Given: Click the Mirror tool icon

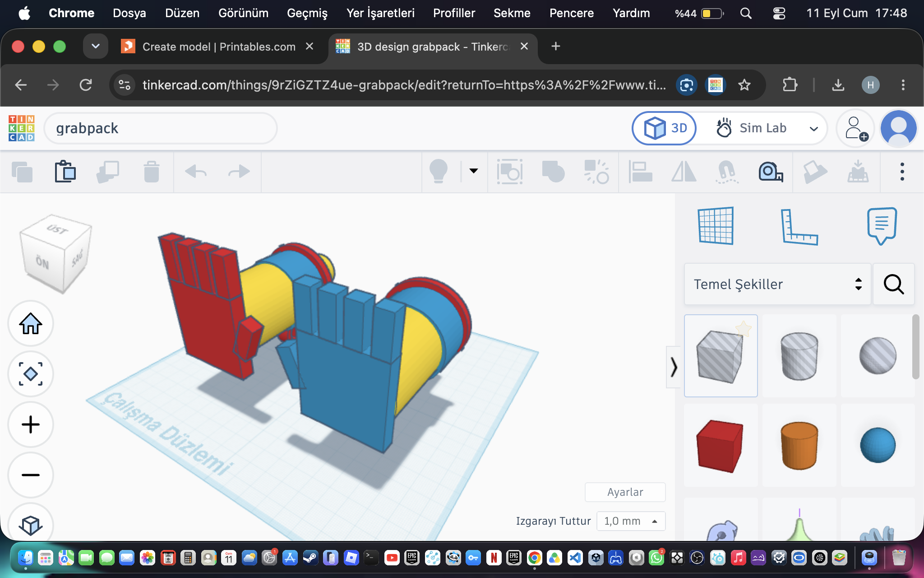Looking at the screenshot, I should (684, 172).
